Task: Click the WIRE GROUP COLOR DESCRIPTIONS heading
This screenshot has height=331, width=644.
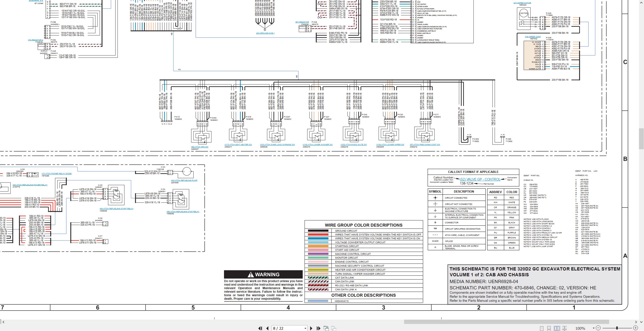Action: 363,225
